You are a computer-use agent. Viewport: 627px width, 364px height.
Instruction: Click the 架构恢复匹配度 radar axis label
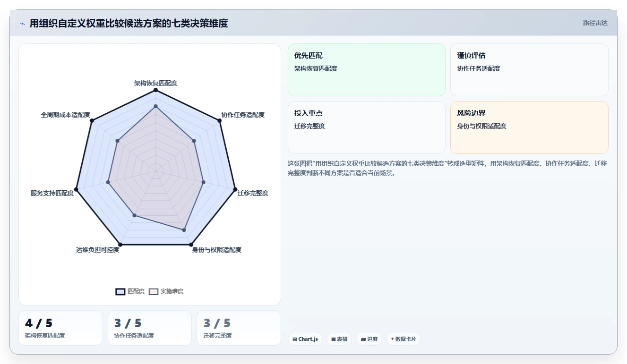click(x=155, y=83)
